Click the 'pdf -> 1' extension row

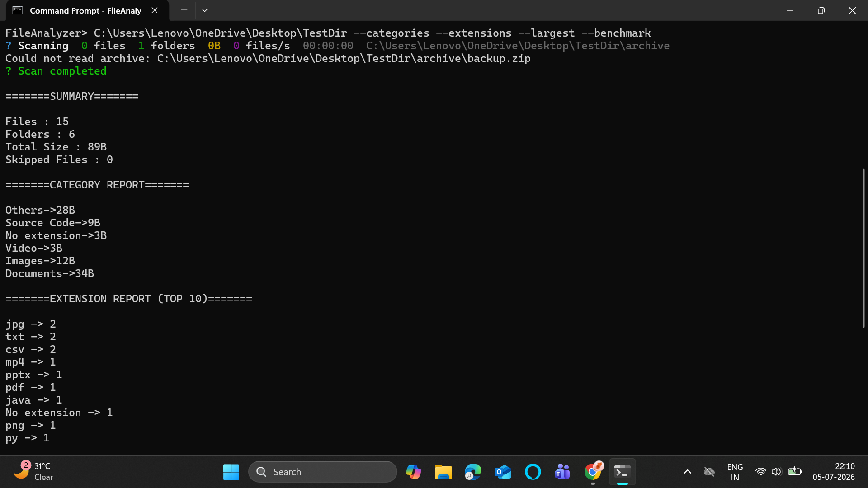pyautogui.click(x=31, y=387)
